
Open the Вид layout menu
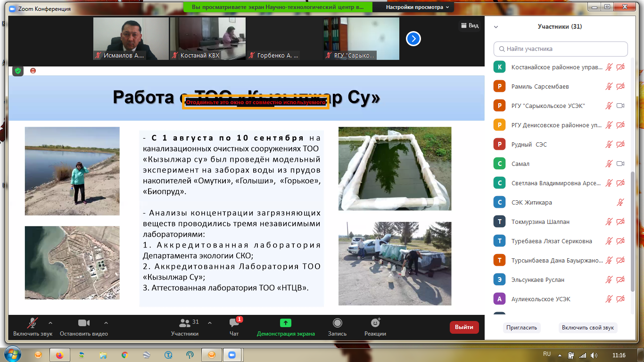tap(470, 25)
